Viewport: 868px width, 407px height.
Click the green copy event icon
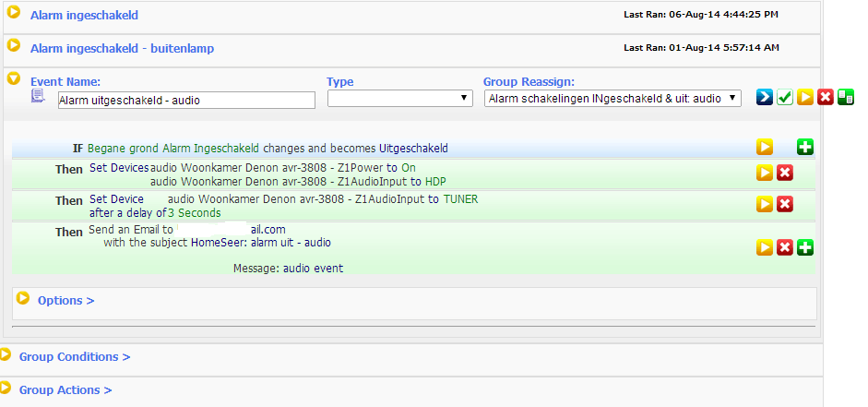[846, 97]
